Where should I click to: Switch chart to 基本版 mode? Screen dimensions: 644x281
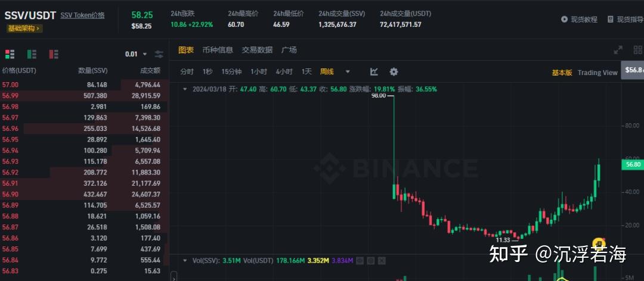coord(562,73)
